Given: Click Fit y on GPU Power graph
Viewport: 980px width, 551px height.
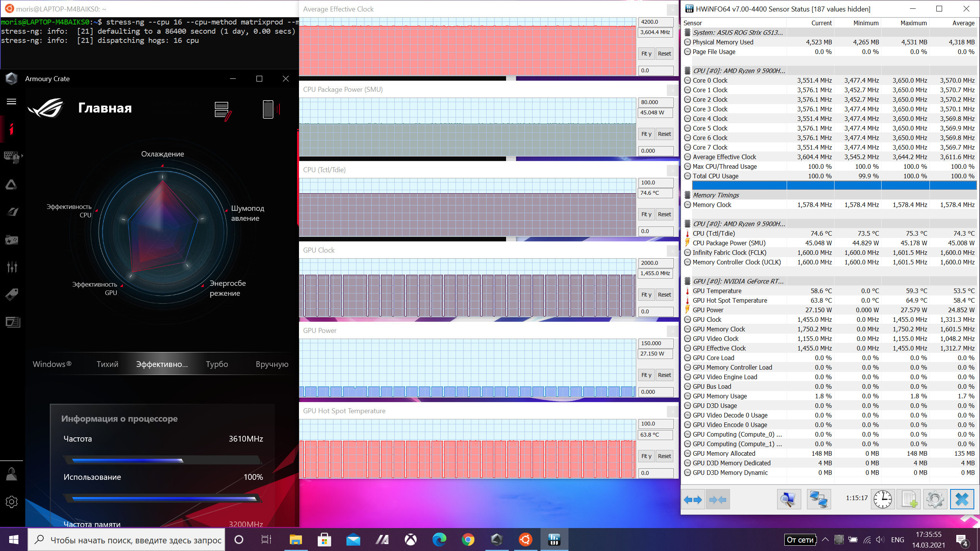Looking at the screenshot, I should click(646, 375).
